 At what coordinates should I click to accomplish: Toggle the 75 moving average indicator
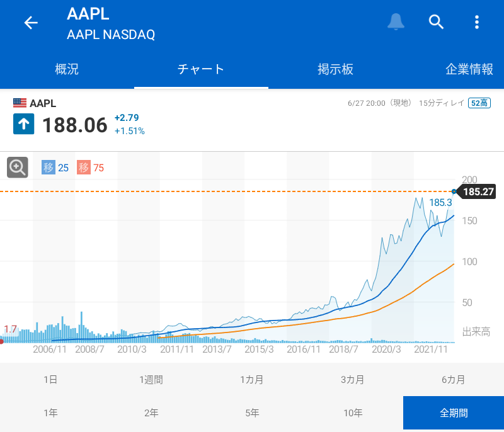[x=90, y=168]
